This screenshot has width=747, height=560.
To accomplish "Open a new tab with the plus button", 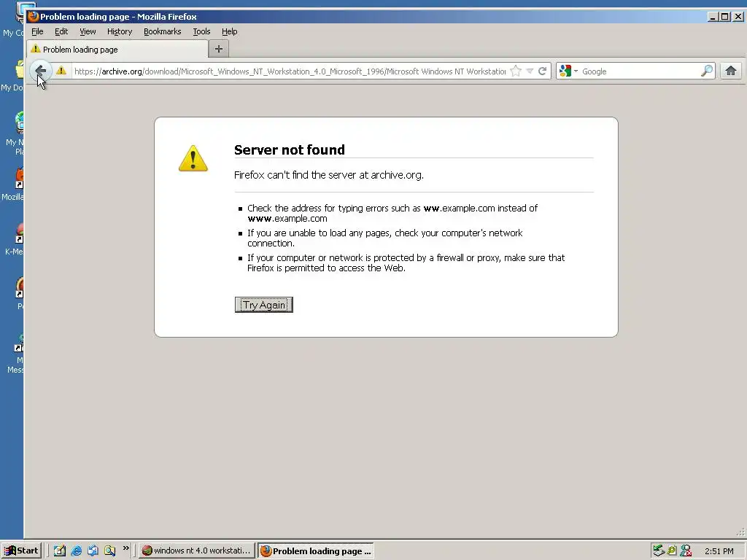I will tap(219, 49).
